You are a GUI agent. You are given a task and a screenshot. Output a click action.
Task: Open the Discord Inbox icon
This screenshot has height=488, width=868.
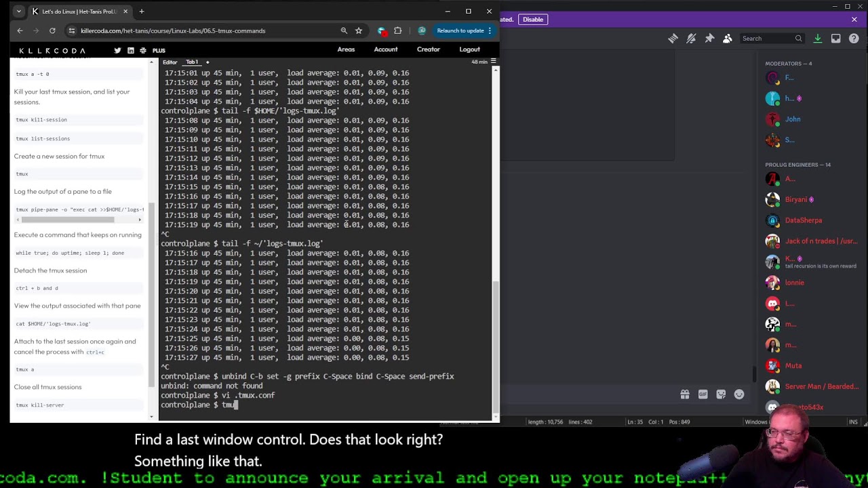(836, 39)
